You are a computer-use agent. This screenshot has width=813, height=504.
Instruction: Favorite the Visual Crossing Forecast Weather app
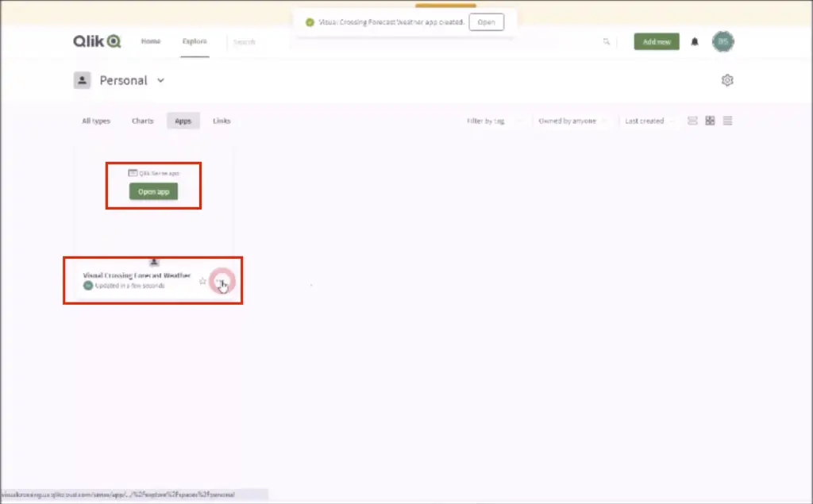(202, 281)
